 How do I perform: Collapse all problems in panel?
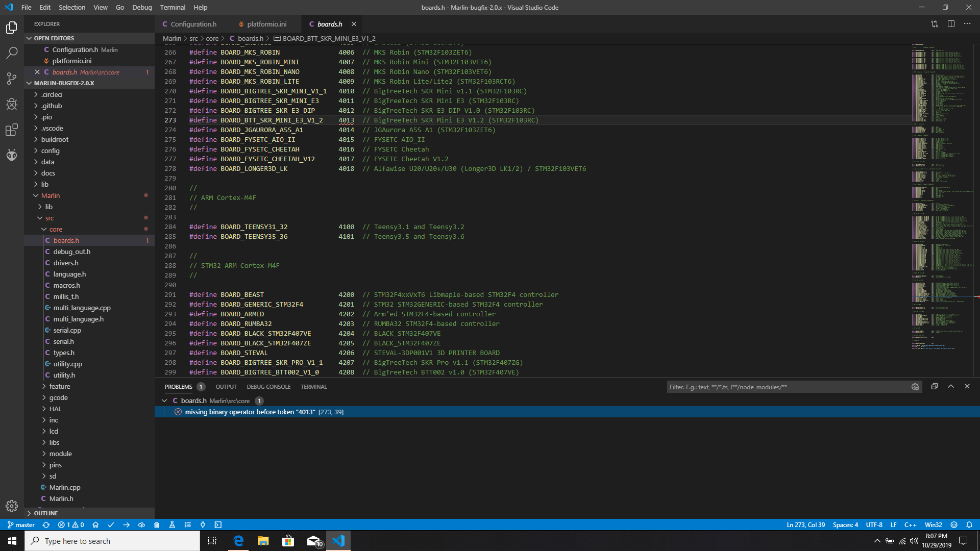(935, 387)
